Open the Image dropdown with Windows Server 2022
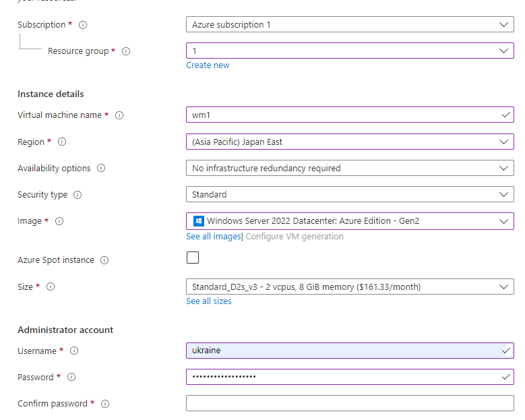Viewport: 525px width, 420px height. (x=350, y=220)
